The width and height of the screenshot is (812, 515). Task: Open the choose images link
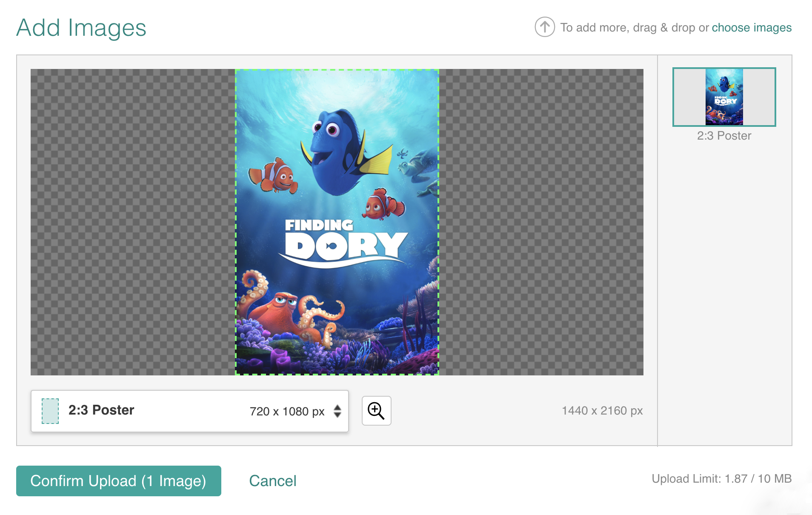click(752, 28)
